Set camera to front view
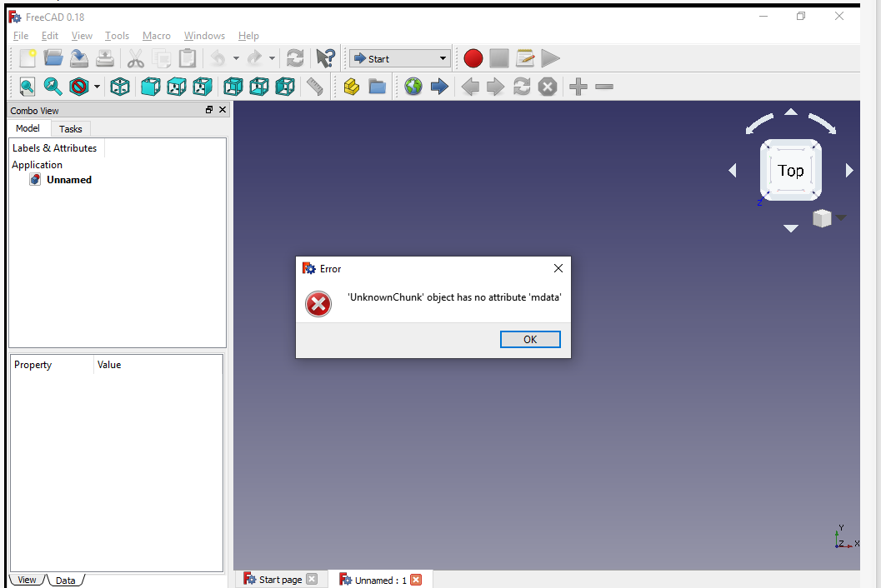 point(151,86)
